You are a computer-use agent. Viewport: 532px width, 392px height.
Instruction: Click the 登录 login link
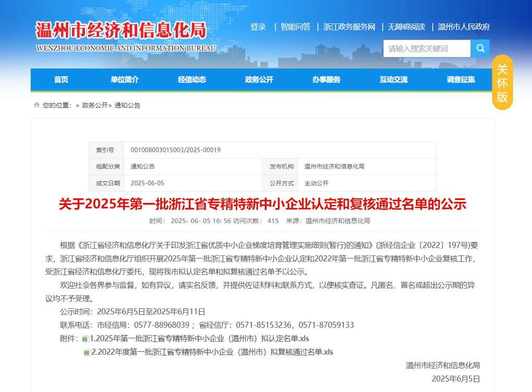(258, 27)
